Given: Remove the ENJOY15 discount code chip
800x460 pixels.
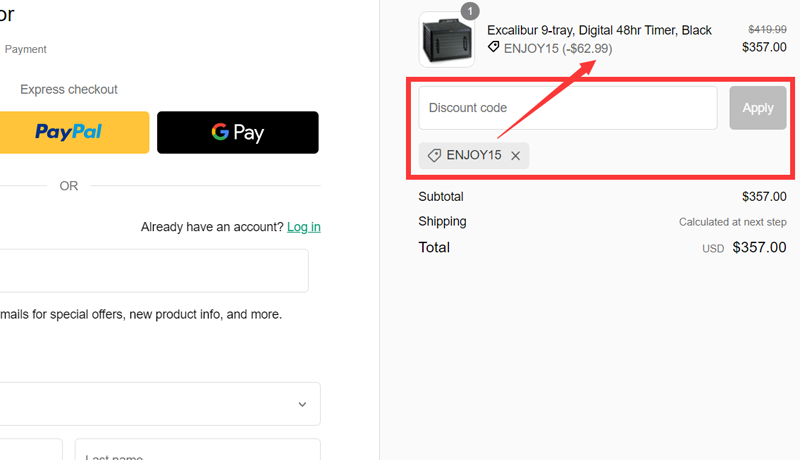Looking at the screenshot, I should click(516, 156).
